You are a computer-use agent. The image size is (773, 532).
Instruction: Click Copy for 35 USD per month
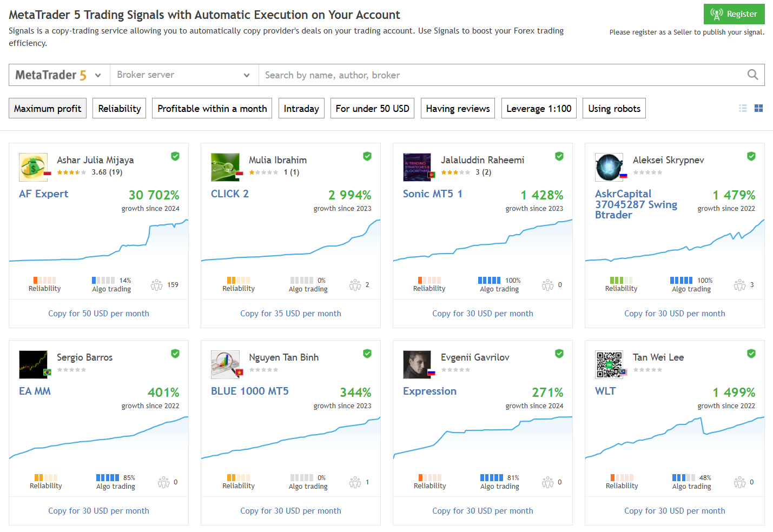click(290, 314)
